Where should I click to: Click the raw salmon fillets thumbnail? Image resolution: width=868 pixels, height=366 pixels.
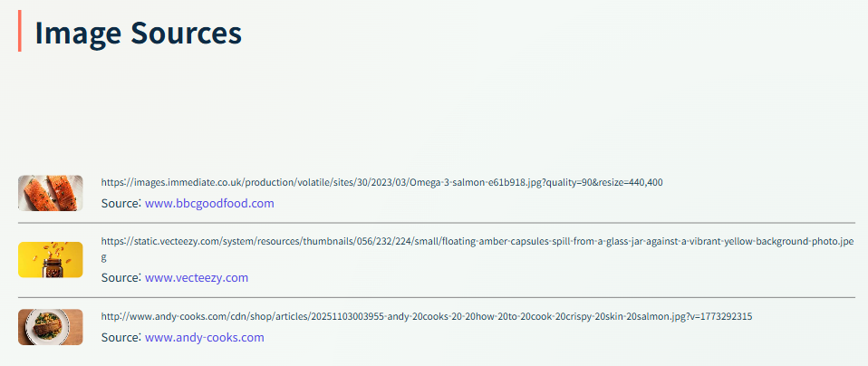(51, 193)
